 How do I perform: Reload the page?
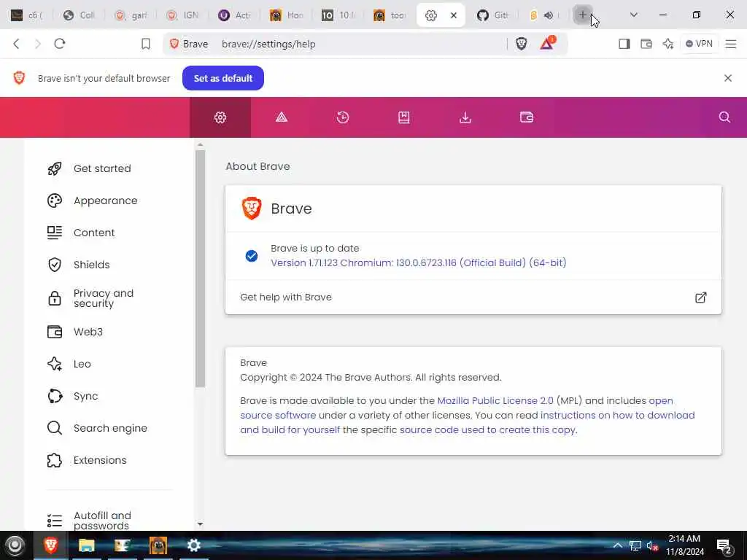point(60,44)
